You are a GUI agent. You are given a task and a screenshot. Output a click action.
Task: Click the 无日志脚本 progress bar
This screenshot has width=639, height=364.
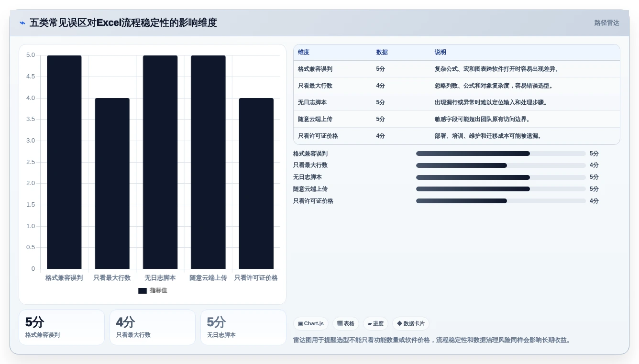tap(501, 177)
